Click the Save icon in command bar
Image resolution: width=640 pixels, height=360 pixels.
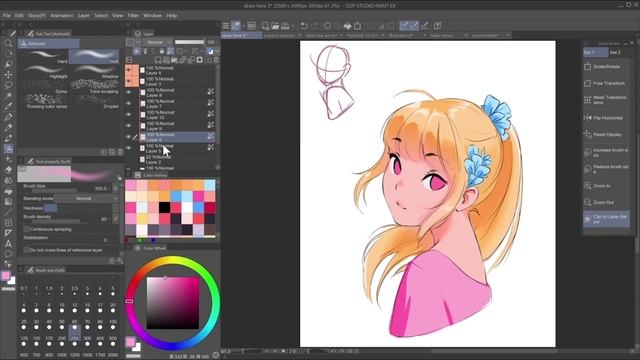point(285,26)
